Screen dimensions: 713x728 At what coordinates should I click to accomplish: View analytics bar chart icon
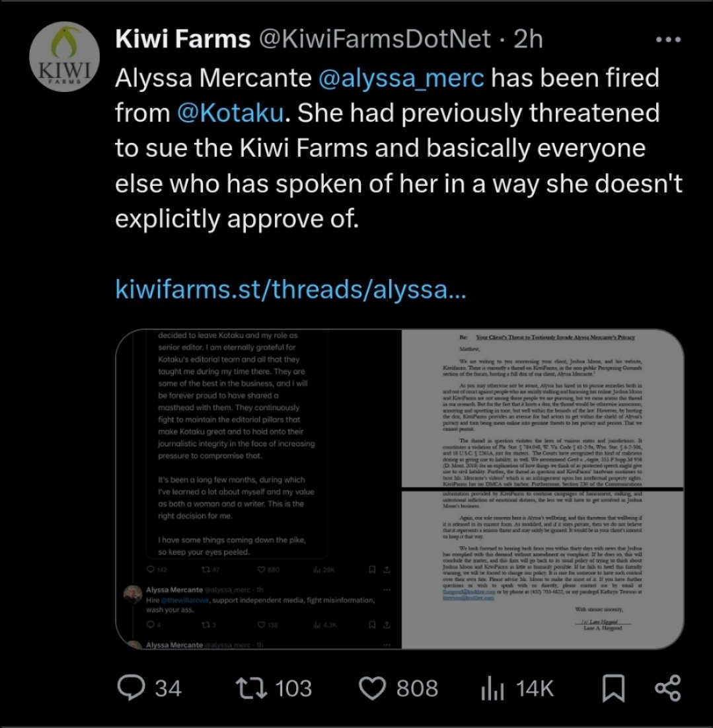493,688
